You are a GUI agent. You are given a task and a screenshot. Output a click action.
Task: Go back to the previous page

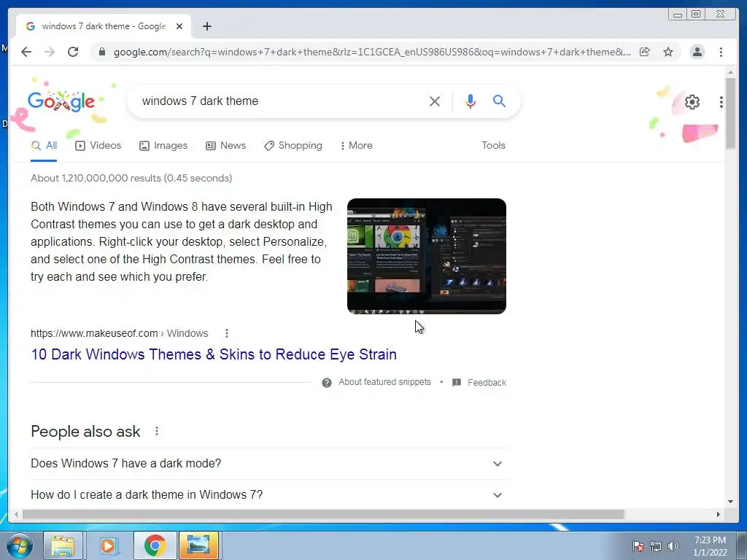click(26, 52)
